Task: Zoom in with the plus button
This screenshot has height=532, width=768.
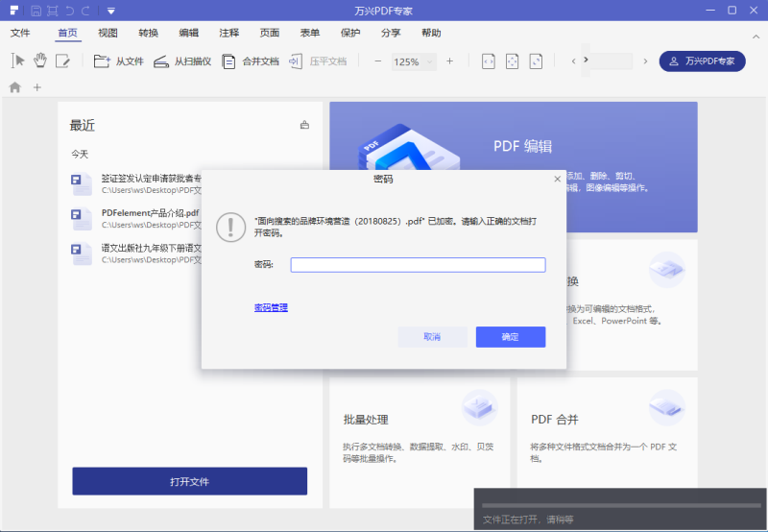Action: (x=449, y=61)
